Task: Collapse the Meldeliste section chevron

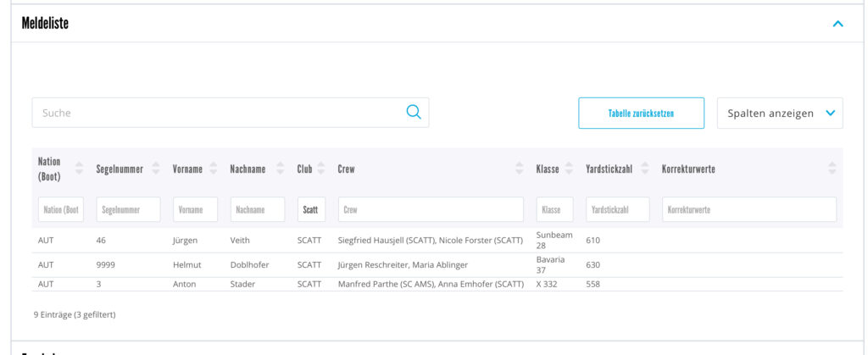Action: tap(838, 24)
